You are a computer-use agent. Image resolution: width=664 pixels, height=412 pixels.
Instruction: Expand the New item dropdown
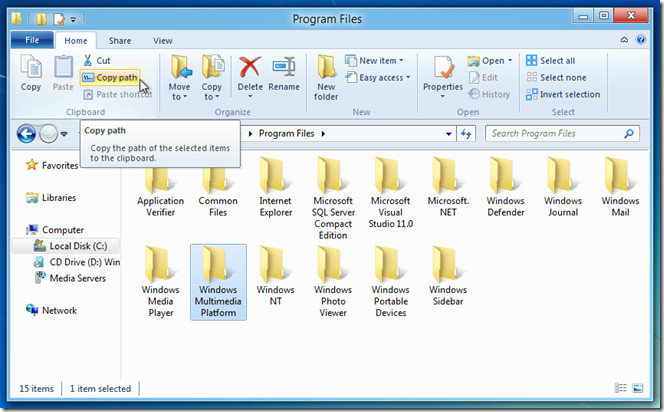(377, 61)
